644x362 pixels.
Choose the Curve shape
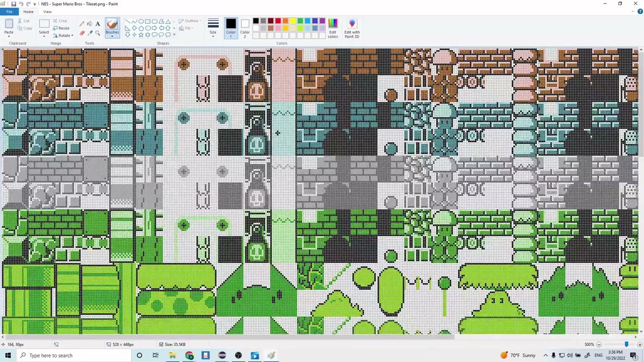(134, 22)
